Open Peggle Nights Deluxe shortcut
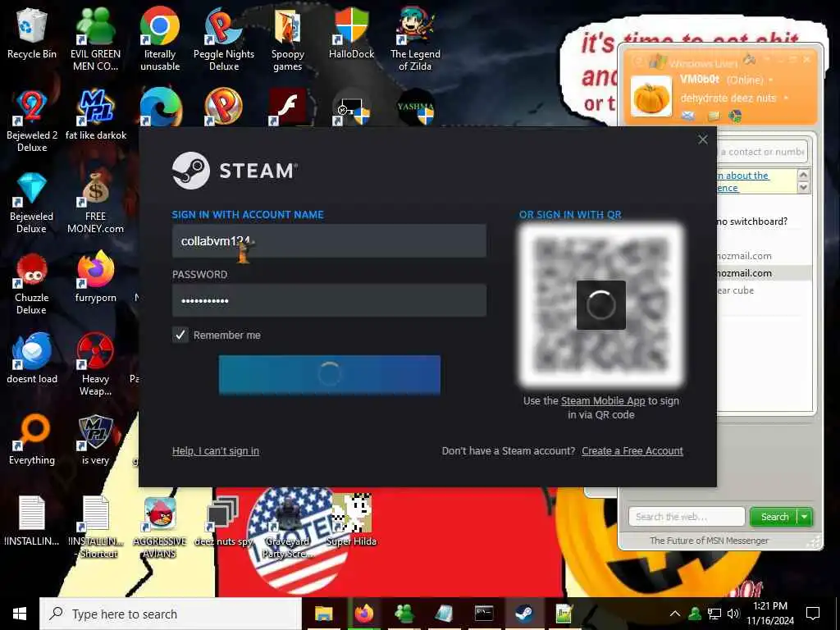This screenshot has width=840, height=630. [224, 39]
